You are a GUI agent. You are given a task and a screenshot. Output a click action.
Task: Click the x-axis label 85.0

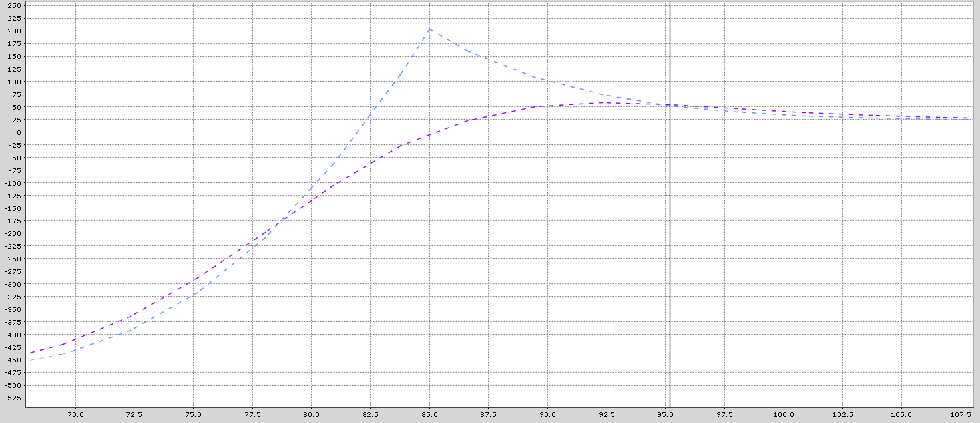click(x=430, y=414)
